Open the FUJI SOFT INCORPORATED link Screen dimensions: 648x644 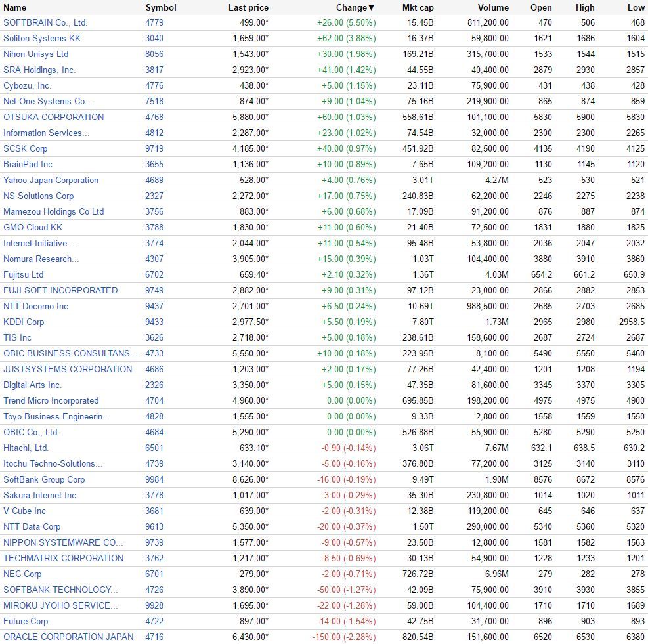(60, 290)
